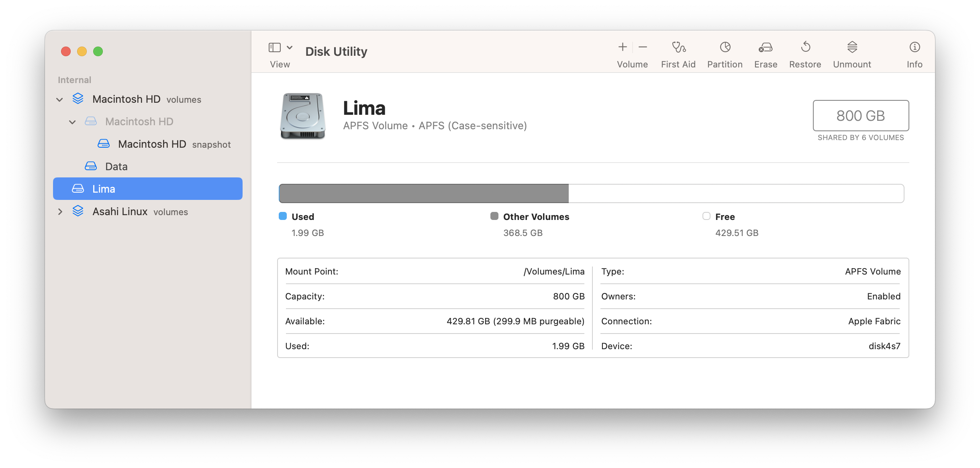980x468 pixels.
Task: Click the remove volume minus icon
Action: [x=642, y=47]
